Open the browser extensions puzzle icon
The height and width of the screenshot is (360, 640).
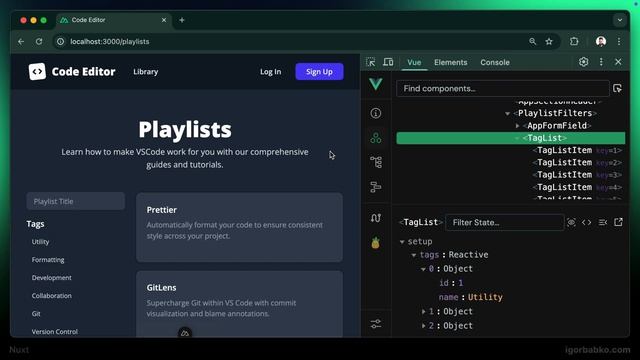574,42
